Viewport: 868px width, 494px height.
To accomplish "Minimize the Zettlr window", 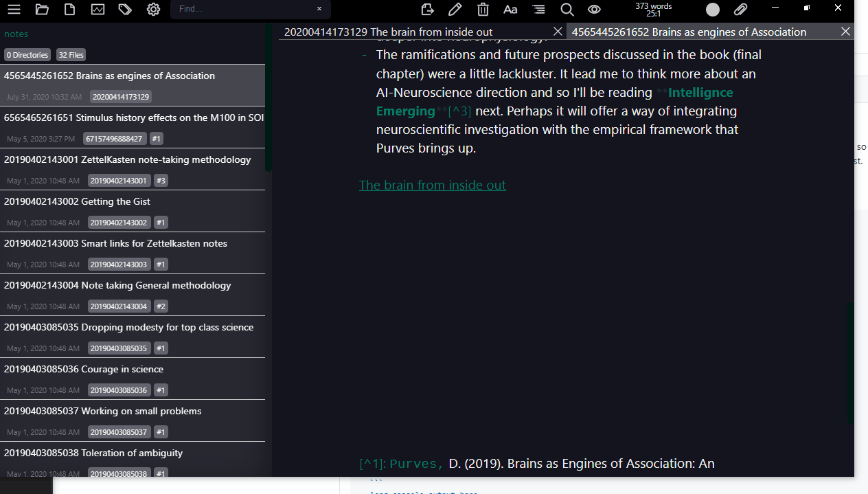I will tap(775, 8).
